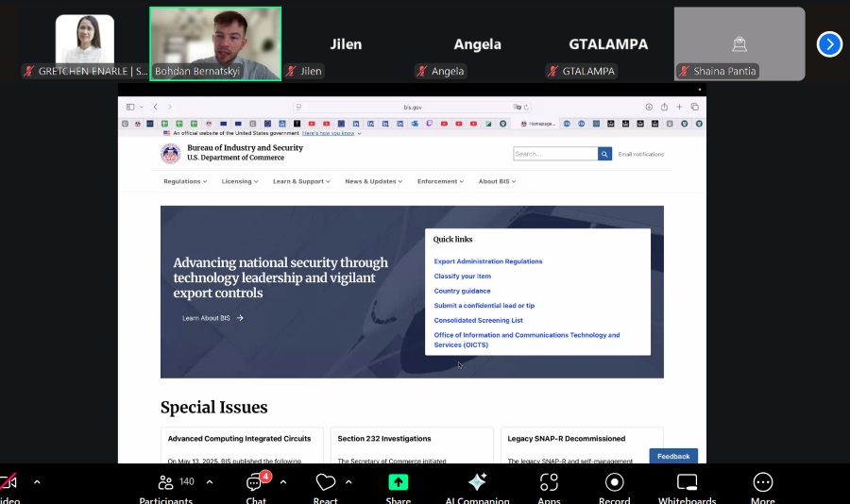Open the Zoom Chat panel

(x=256, y=489)
